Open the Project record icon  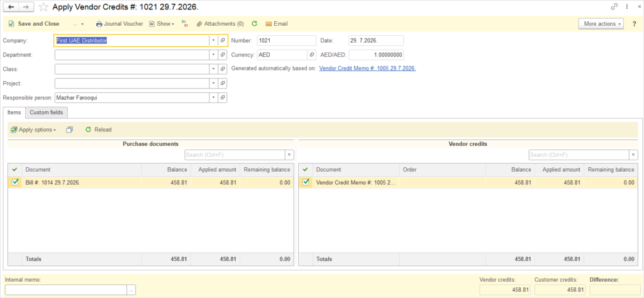222,84
